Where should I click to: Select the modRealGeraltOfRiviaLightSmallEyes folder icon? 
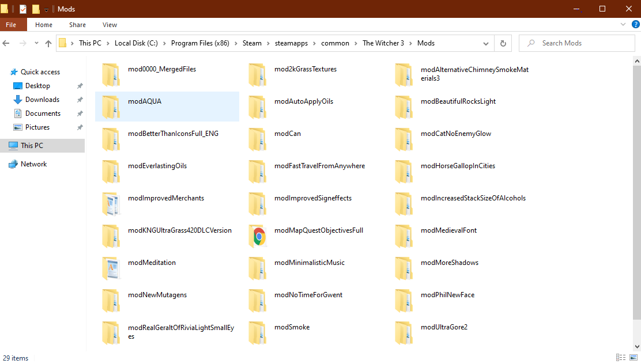coord(111,333)
